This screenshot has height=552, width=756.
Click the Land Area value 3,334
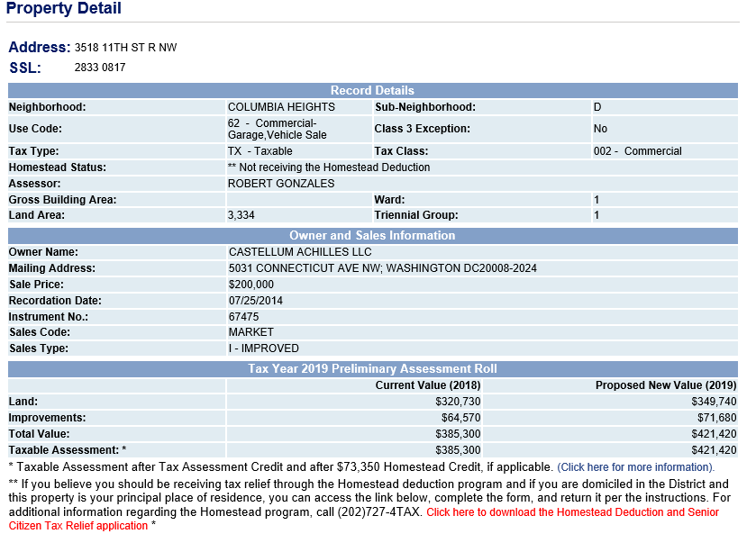(x=241, y=215)
